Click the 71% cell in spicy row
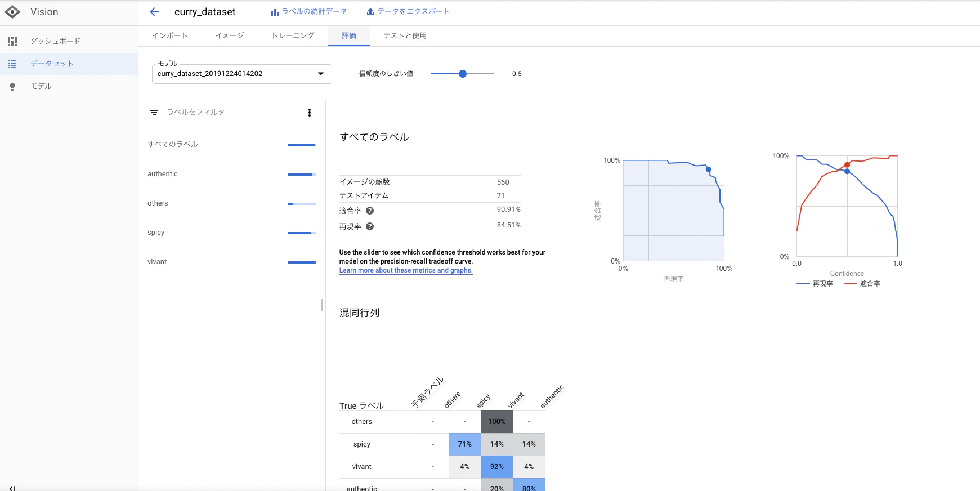Screen dimensions: 980x491 point(464,444)
